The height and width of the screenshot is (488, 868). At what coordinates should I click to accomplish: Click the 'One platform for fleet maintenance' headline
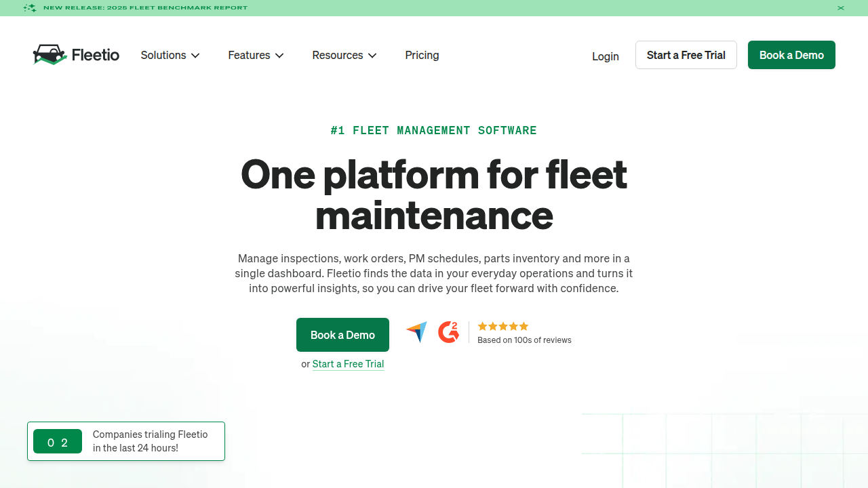(434, 195)
